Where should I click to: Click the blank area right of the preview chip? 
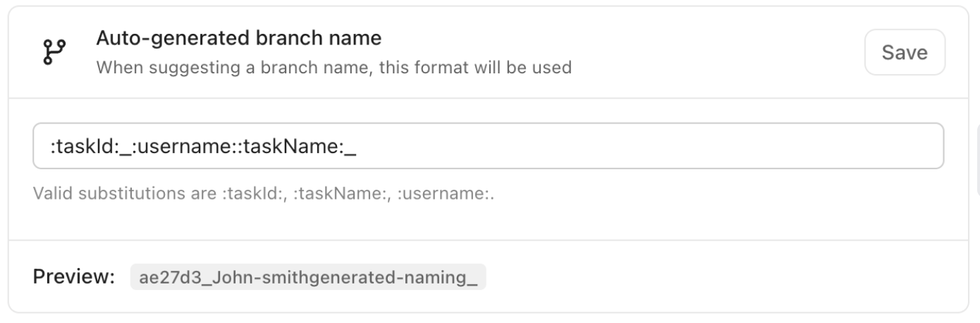(705, 277)
